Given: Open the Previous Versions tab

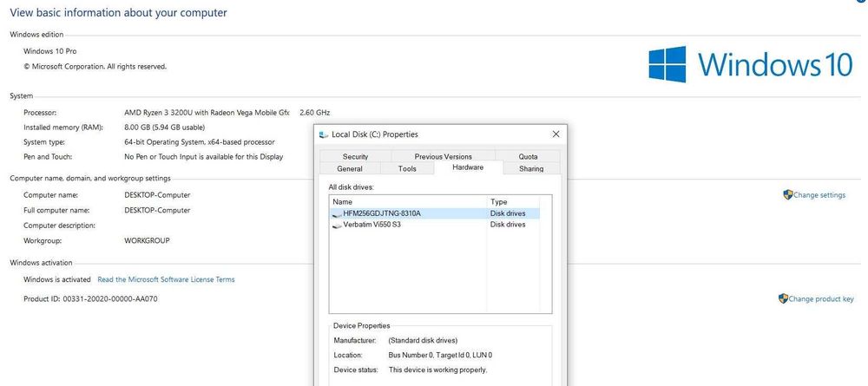Looking at the screenshot, I should [x=443, y=156].
